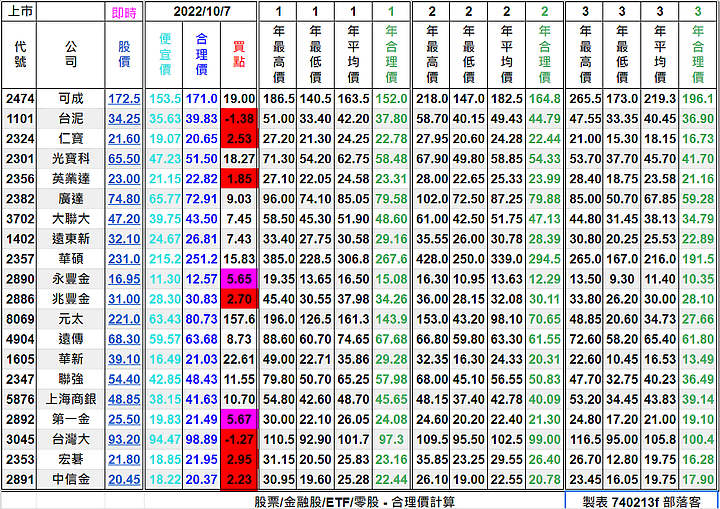This screenshot has height=509, width=720.
Task: Open the 21.80 price link for 宏碁
Action: 124,459
